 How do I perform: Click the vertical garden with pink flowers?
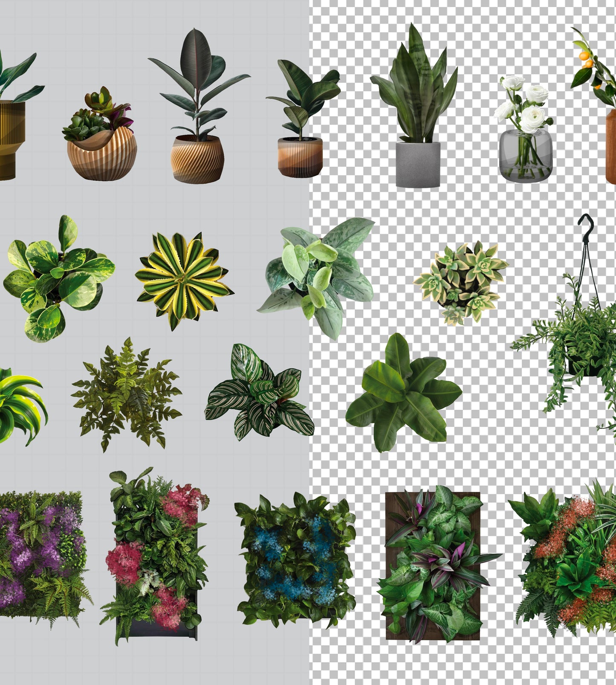155,555
